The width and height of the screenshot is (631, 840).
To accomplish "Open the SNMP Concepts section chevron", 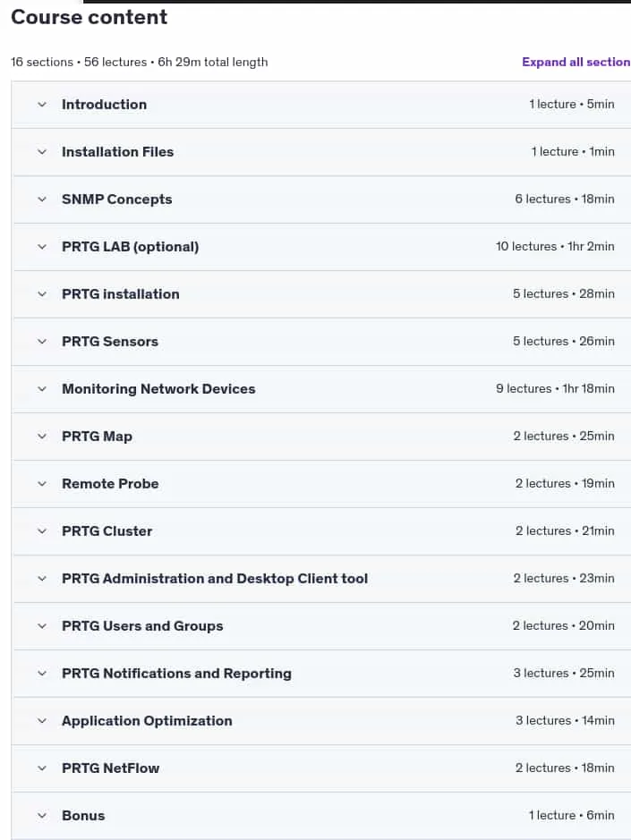I will point(42,199).
